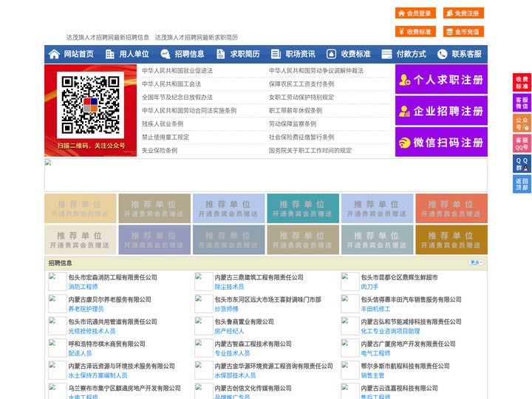532x399 pixels.
Task: Open 达茂旗人才招聘网最新求职简历 link
Action: point(197,38)
